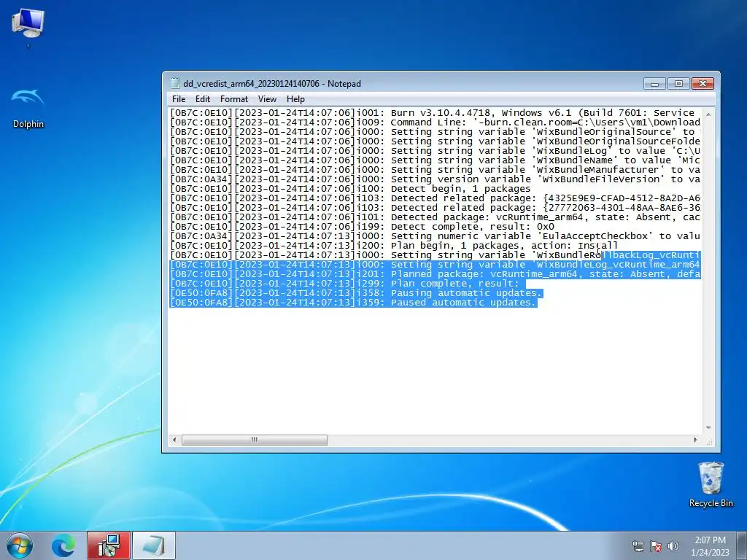Open the Edit menu
747x560 pixels.
coord(203,99)
